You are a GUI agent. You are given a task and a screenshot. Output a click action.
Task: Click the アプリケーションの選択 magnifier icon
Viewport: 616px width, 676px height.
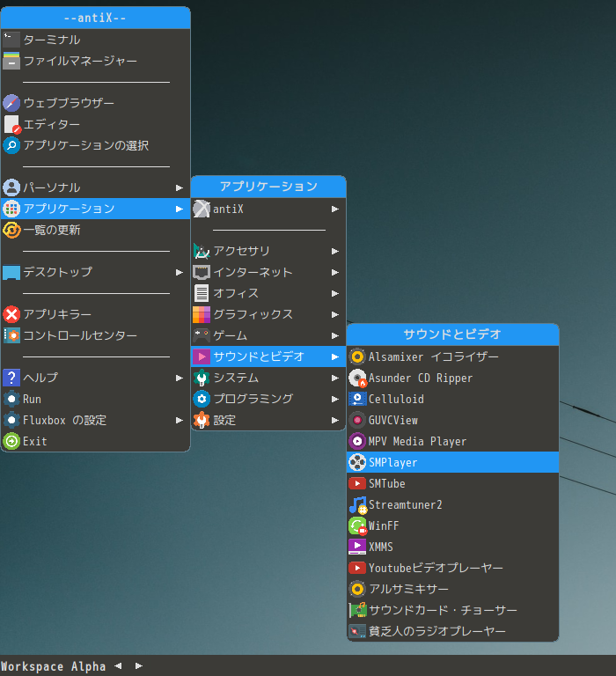pos(11,145)
